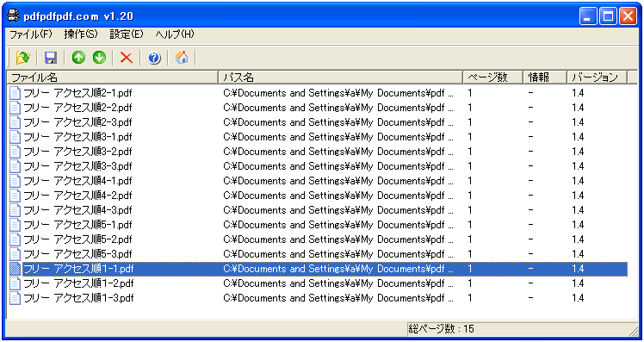Open the 設定(E) menu
Image resolution: width=644 pixels, height=342 pixels.
click(x=127, y=34)
